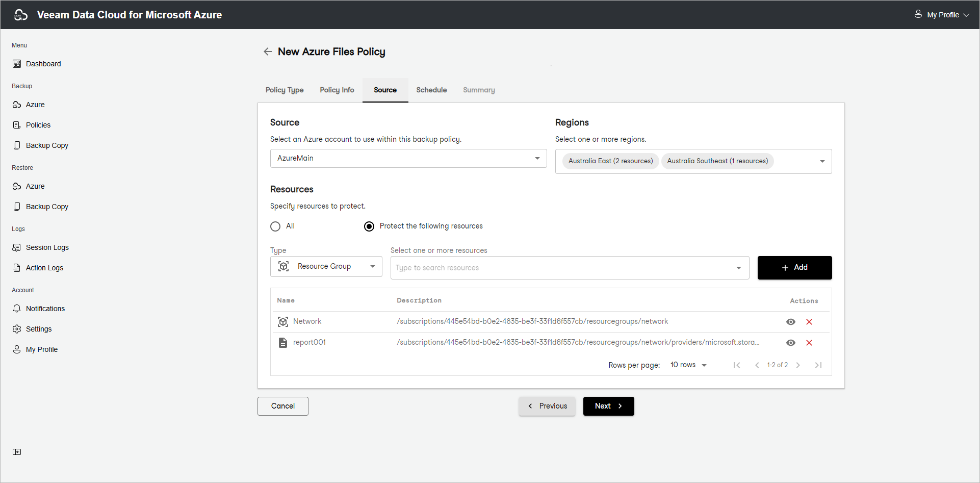
Task: Open Azure under the Restore section
Action: click(x=29, y=186)
